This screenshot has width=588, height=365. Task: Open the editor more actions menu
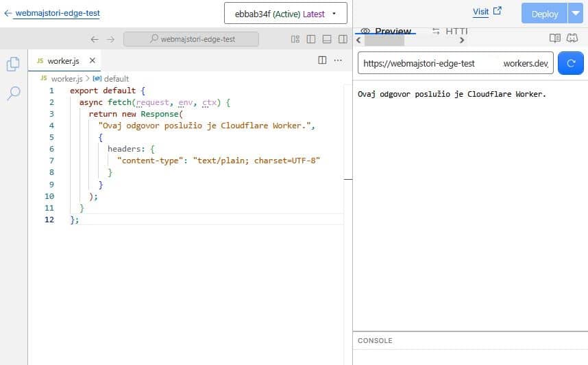(x=338, y=60)
